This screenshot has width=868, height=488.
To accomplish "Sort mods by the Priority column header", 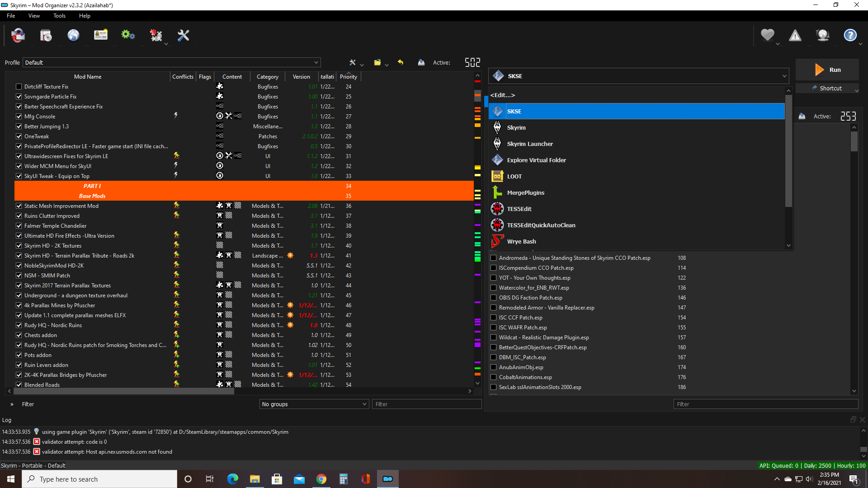I will click(x=349, y=77).
